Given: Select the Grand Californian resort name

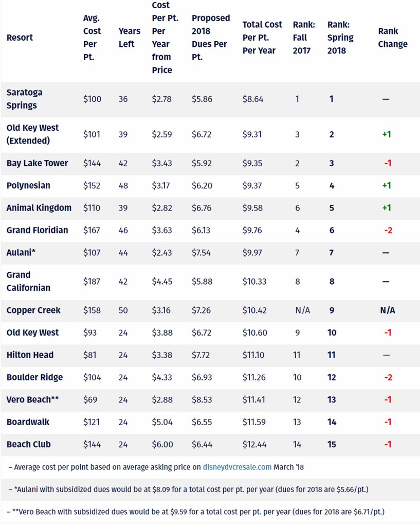Looking at the screenshot, I should pyautogui.click(x=28, y=282).
